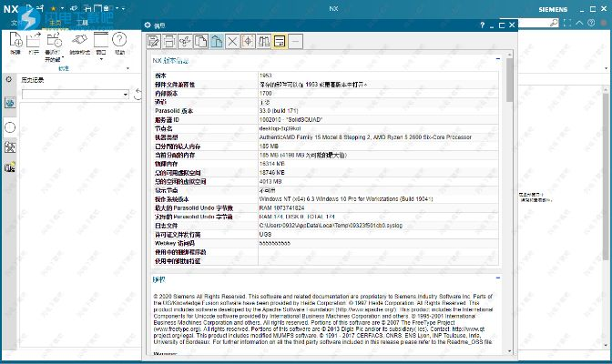
Task: Open the history filter combo box
Action: (x=76, y=94)
